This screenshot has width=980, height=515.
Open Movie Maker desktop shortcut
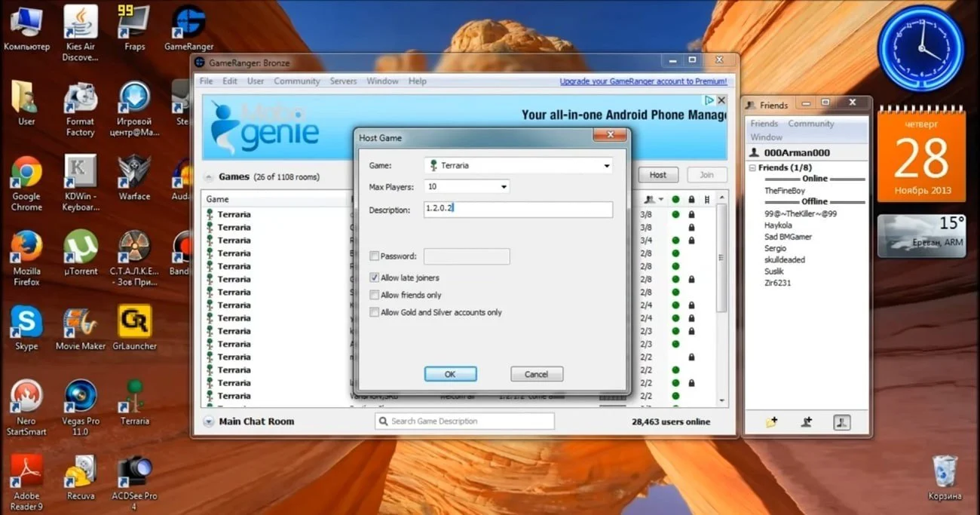pos(81,329)
